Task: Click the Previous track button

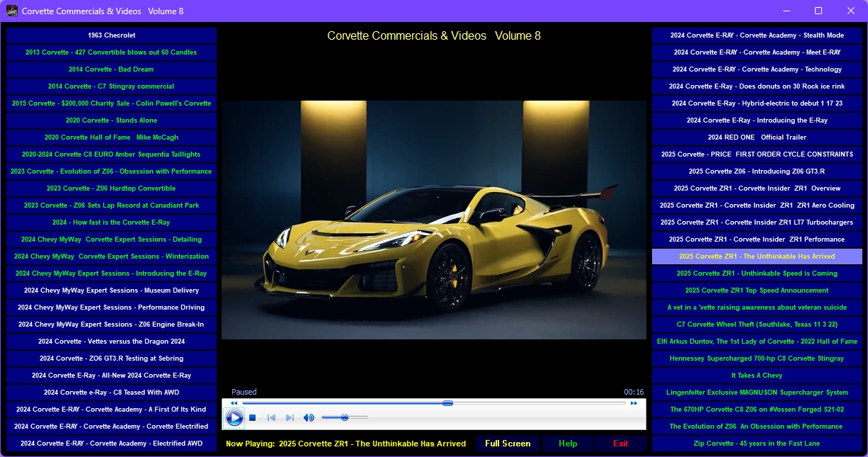Action: tap(271, 418)
